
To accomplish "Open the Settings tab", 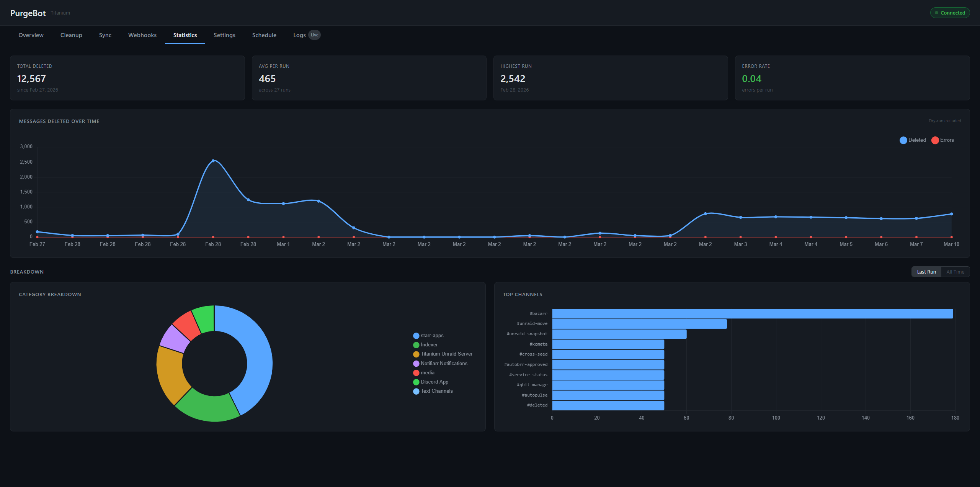I will point(224,35).
